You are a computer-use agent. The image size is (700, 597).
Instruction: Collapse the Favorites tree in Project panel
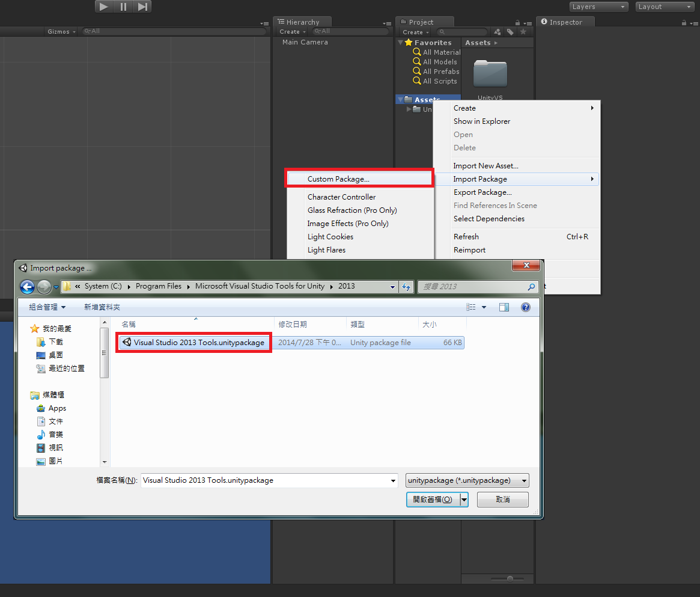(400, 42)
